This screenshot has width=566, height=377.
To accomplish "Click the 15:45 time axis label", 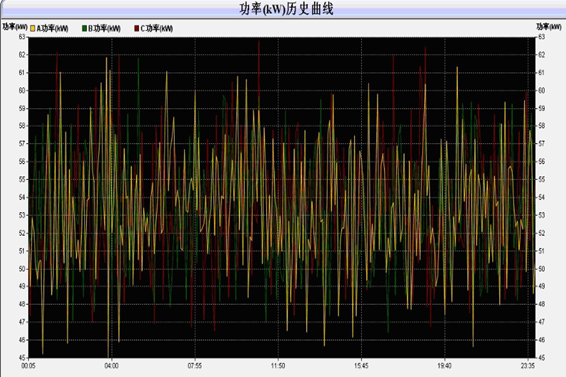I will coord(361,366).
